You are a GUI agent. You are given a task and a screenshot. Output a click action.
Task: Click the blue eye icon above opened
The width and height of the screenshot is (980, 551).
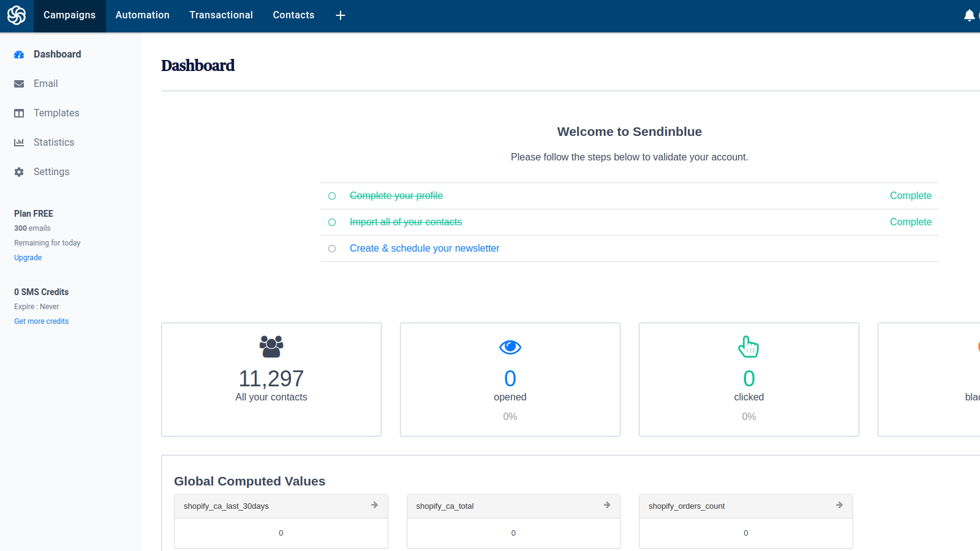tap(510, 348)
